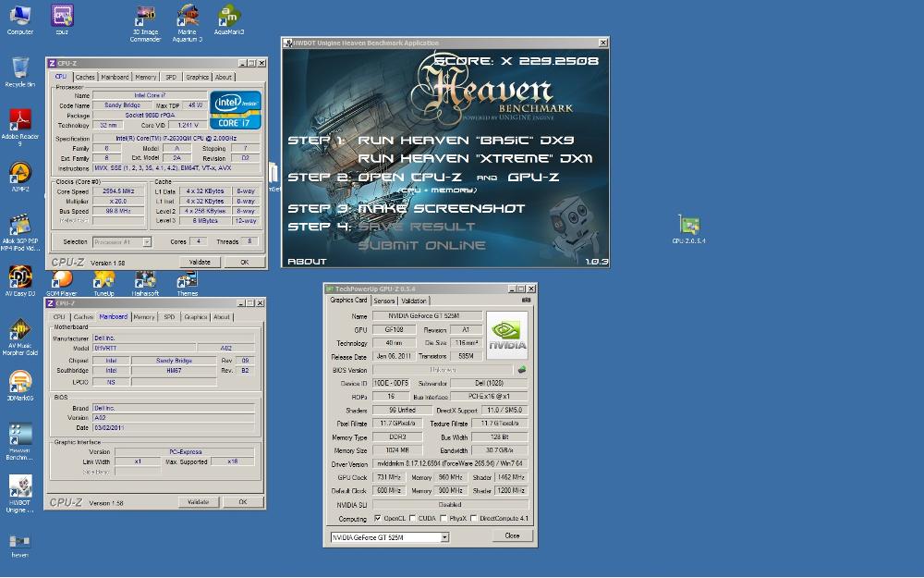924x578 pixels.
Task: Click ABOUT in Heaven Benchmark window
Action: [307, 262]
